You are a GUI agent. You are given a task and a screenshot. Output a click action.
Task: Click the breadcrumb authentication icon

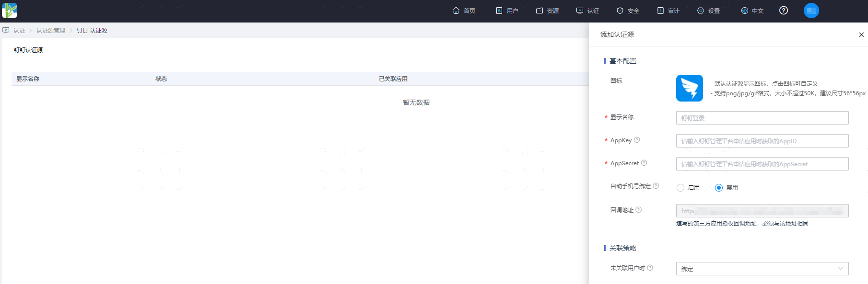(6, 30)
